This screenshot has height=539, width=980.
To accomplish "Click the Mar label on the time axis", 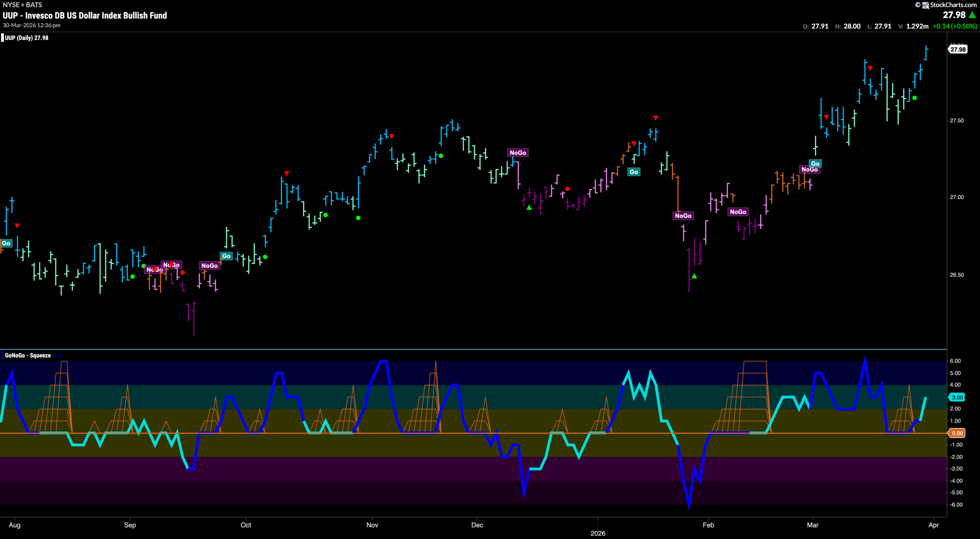I will point(812,525).
